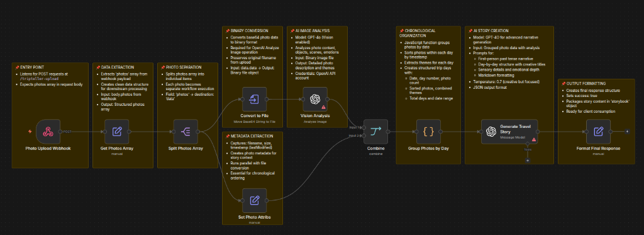Select the METADATA EXTRACTION sticky note
This screenshot has width=644, height=235.
click(253, 178)
